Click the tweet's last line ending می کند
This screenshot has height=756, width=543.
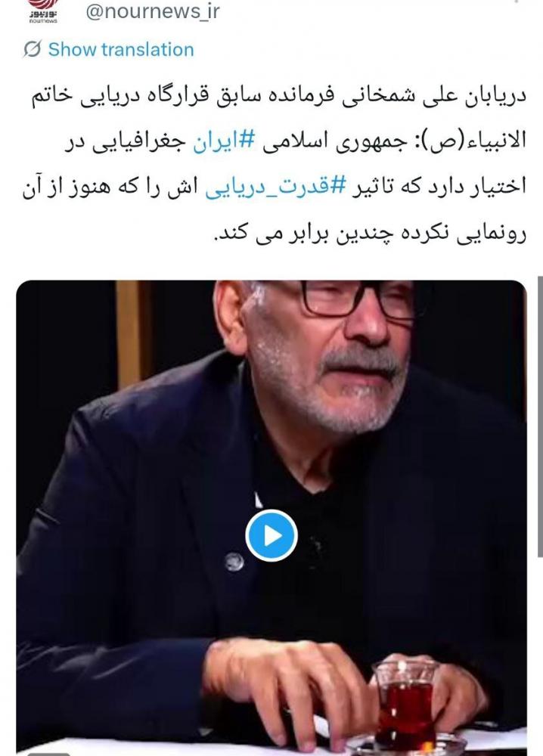tap(370, 234)
